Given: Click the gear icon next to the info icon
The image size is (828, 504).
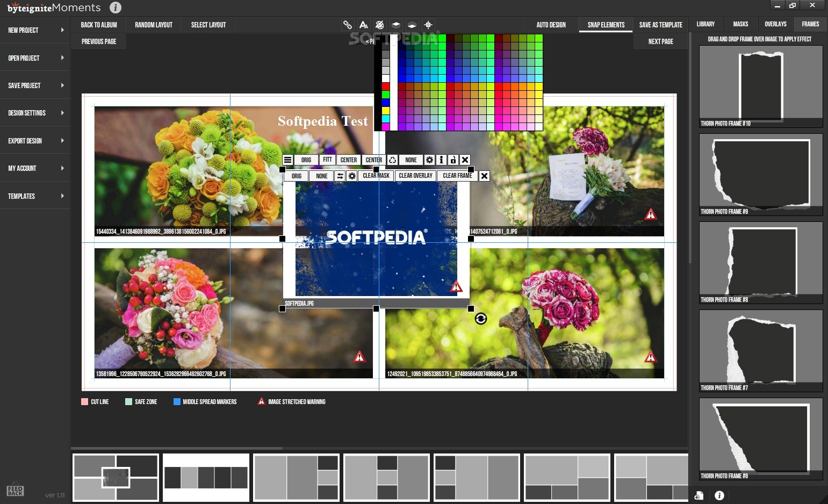Looking at the screenshot, I should [429, 160].
